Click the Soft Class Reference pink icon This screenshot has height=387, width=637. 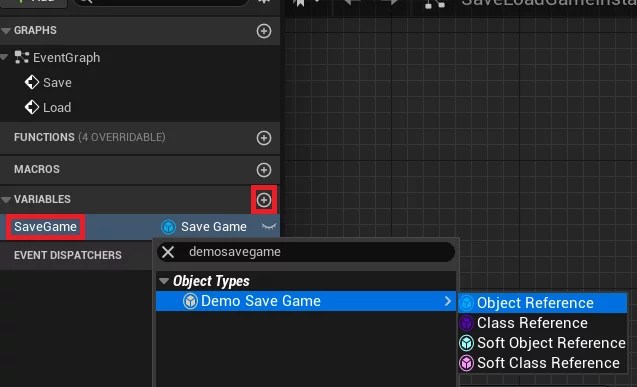[466, 363]
